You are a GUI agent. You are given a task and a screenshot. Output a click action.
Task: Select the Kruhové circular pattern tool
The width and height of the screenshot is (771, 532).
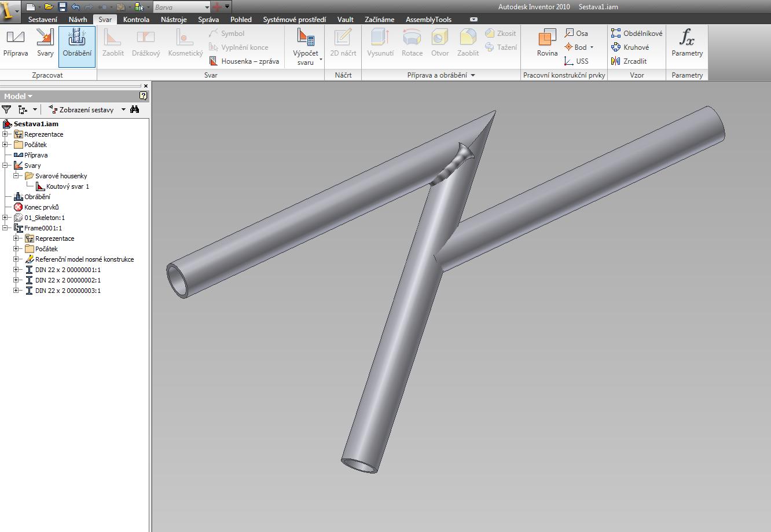tap(630, 47)
